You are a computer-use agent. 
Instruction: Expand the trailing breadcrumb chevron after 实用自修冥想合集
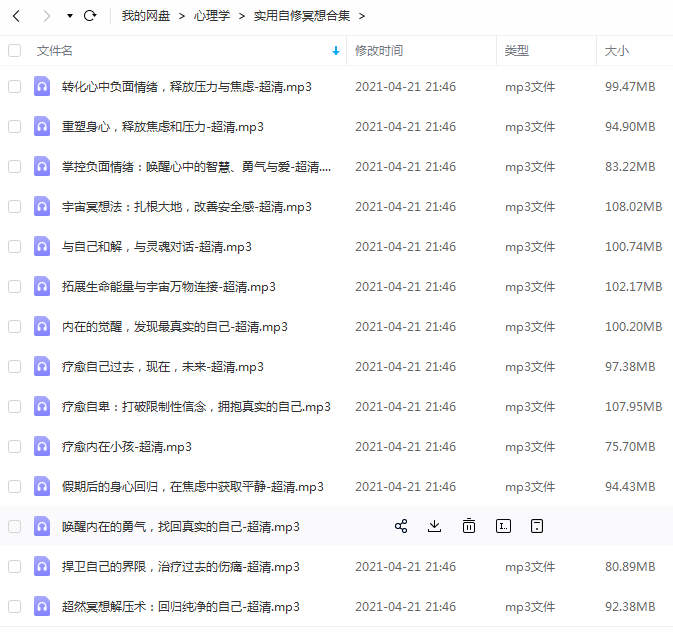pyautogui.click(x=362, y=16)
